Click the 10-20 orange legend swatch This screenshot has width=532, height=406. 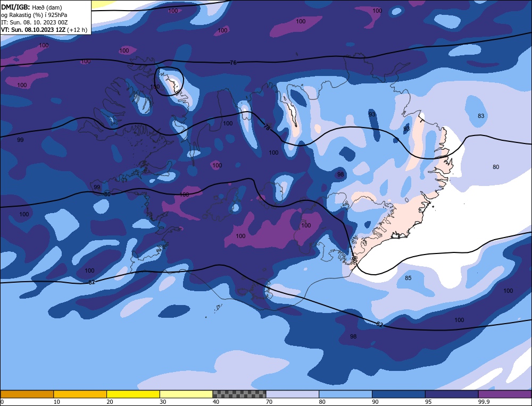pos(80,394)
